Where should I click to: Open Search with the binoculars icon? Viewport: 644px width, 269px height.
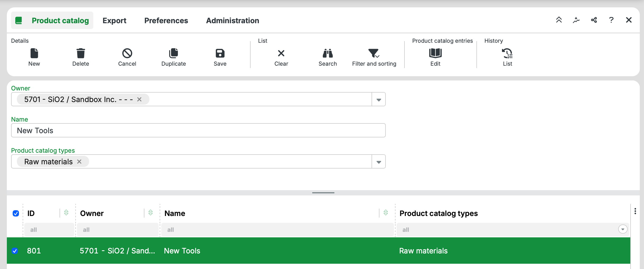(x=328, y=53)
